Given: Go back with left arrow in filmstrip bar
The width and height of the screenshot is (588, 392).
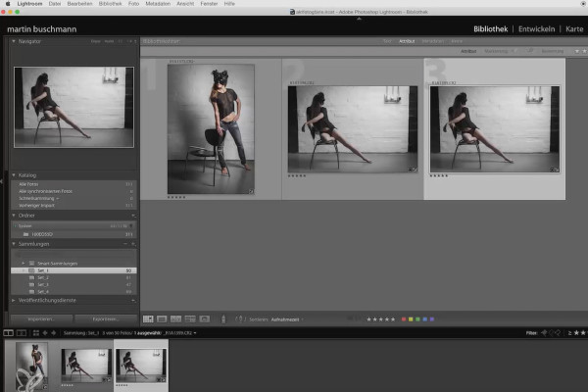Looking at the screenshot, I should (45, 333).
